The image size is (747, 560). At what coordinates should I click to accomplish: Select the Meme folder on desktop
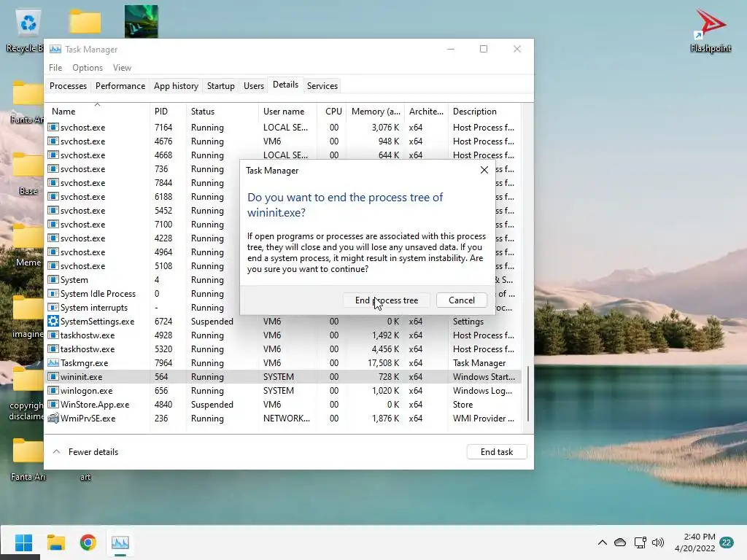click(28, 245)
